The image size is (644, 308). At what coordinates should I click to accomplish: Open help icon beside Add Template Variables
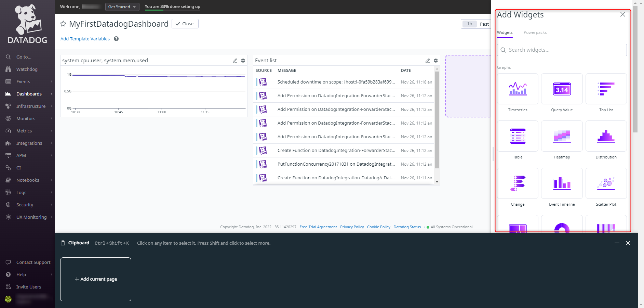point(116,39)
